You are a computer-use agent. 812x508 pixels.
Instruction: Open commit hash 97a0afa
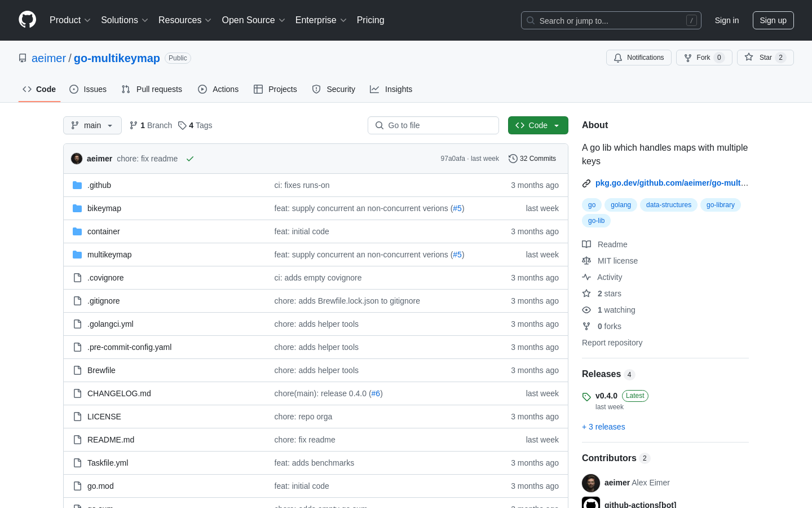[453, 159]
